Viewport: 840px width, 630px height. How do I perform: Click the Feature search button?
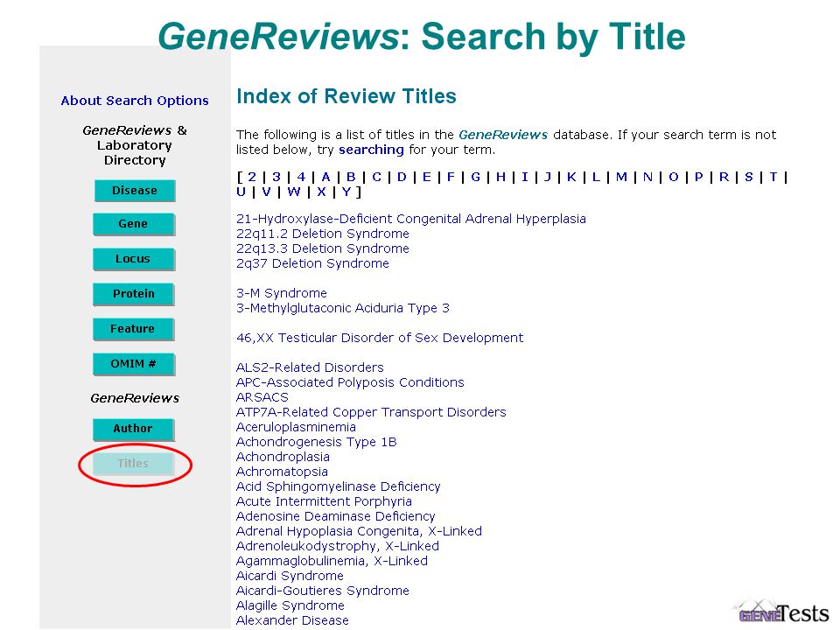click(x=133, y=329)
